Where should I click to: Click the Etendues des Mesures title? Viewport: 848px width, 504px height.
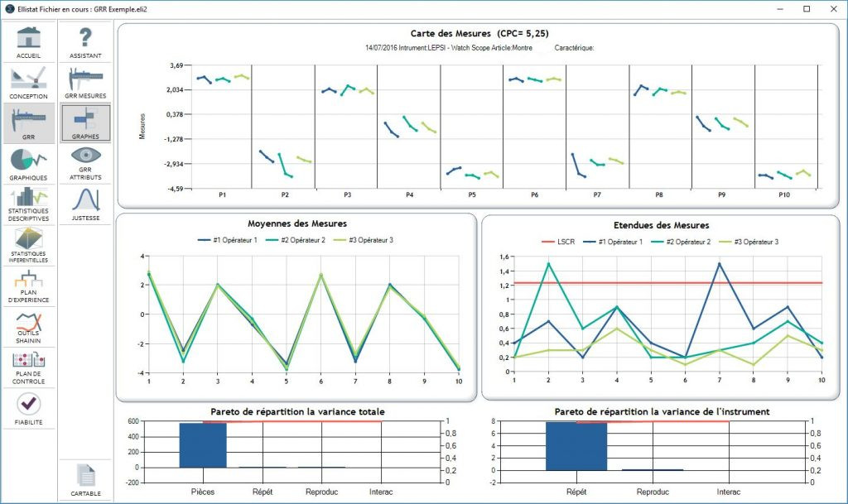[661, 225]
